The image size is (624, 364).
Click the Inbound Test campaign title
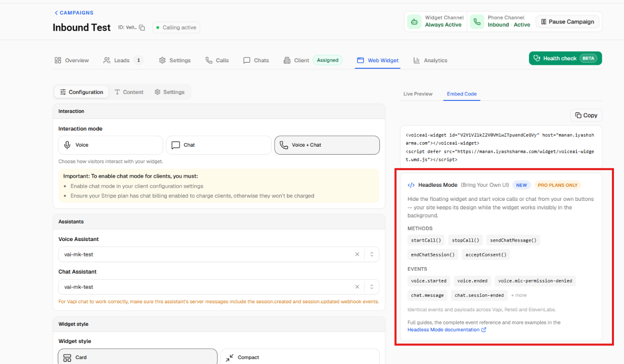81,28
